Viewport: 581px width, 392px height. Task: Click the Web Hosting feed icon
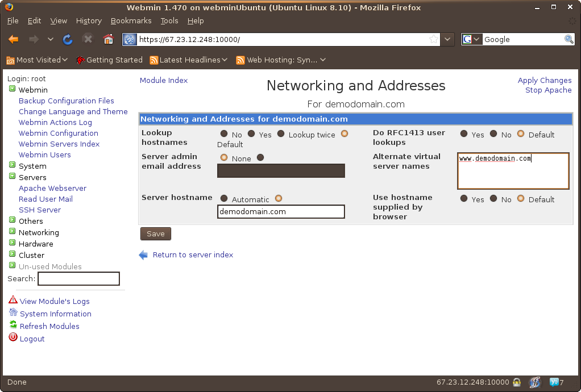[x=240, y=60]
